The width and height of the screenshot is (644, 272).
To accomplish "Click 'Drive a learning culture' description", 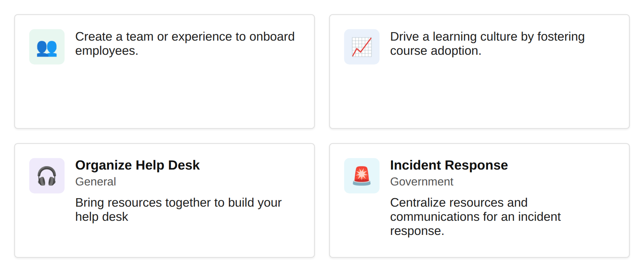I will [x=487, y=44].
